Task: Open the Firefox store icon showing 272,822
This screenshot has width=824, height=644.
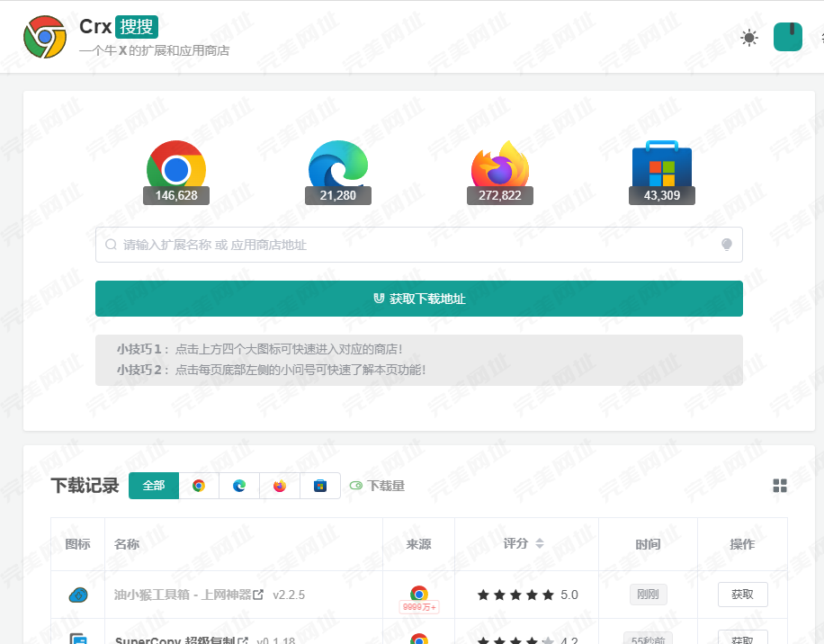Action: click(500, 171)
